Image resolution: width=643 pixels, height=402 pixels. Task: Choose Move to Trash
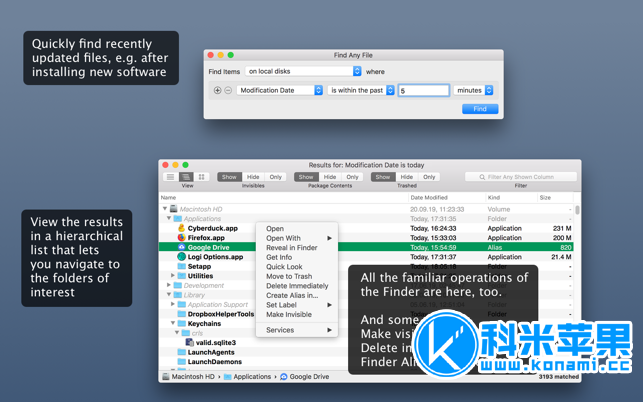point(297,276)
